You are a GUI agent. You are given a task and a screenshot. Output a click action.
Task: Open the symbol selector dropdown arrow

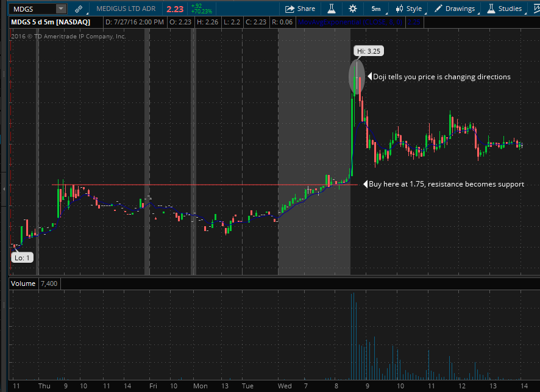tap(61, 9)
